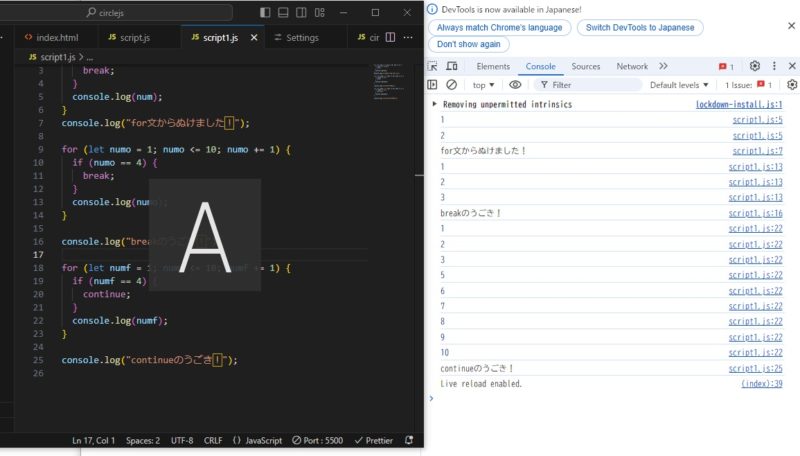Open DevTools settings gear icon
The height and width of the screenshot is (456, 800).
click(x=755, y=66)
